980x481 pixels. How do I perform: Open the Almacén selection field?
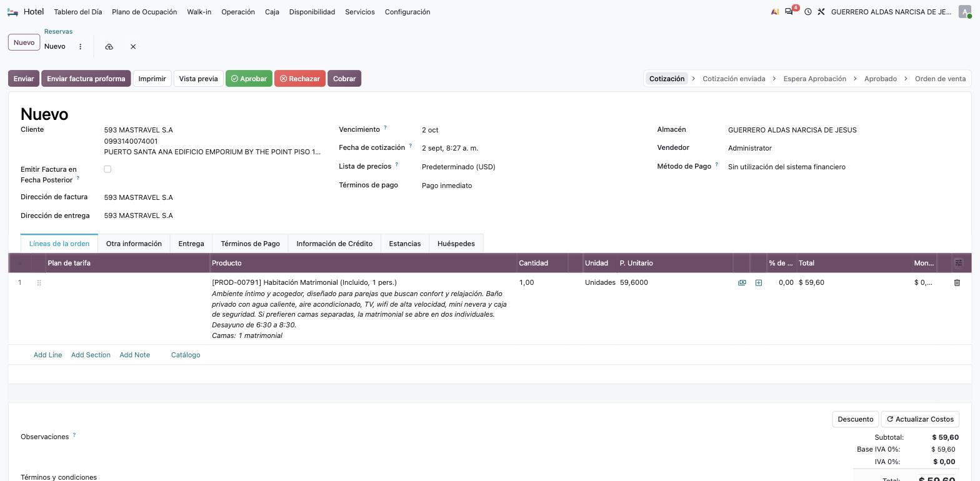[843, 130]
